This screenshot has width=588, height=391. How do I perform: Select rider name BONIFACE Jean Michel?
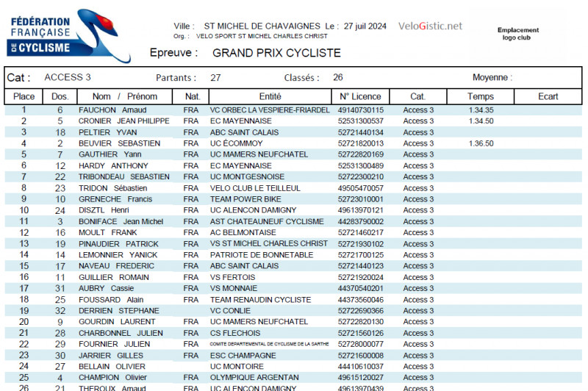[x=121, y=221]
